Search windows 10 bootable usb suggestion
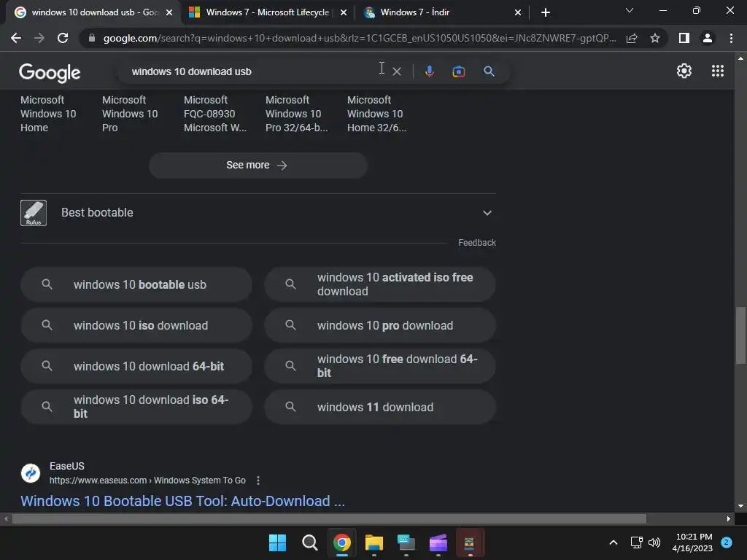The width and height of the screenshot is (747, 560). [136, 285]
